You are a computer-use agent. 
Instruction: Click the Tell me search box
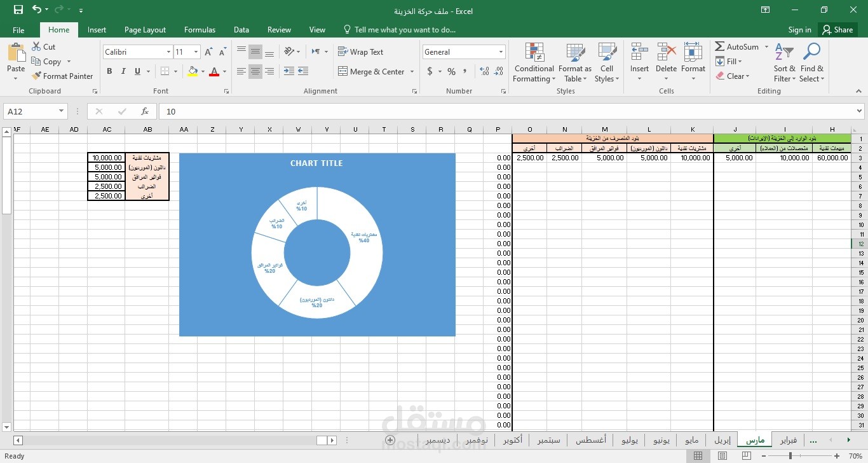coord(399,29)
